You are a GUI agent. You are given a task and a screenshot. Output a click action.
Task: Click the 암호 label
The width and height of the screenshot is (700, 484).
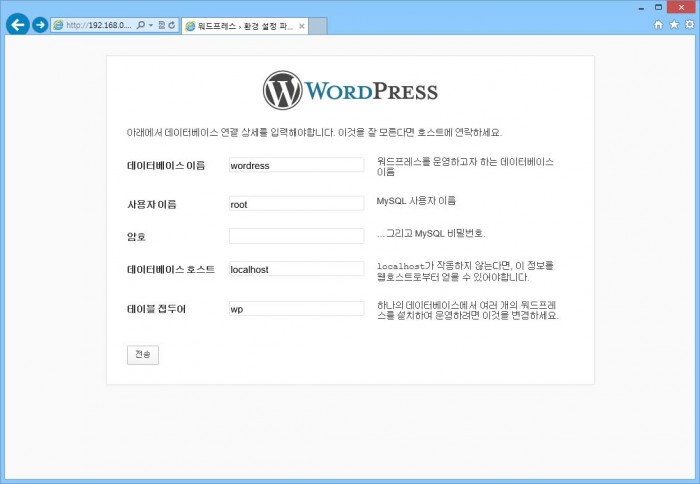pos(137,237)
